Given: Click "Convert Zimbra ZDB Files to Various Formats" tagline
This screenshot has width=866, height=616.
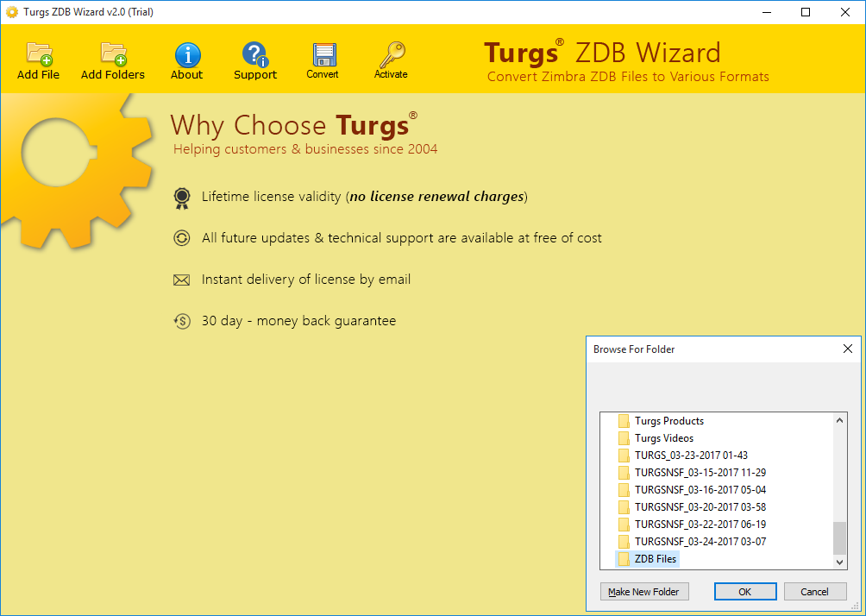Looking at the screenshot, I should click(x=628, y=77).
